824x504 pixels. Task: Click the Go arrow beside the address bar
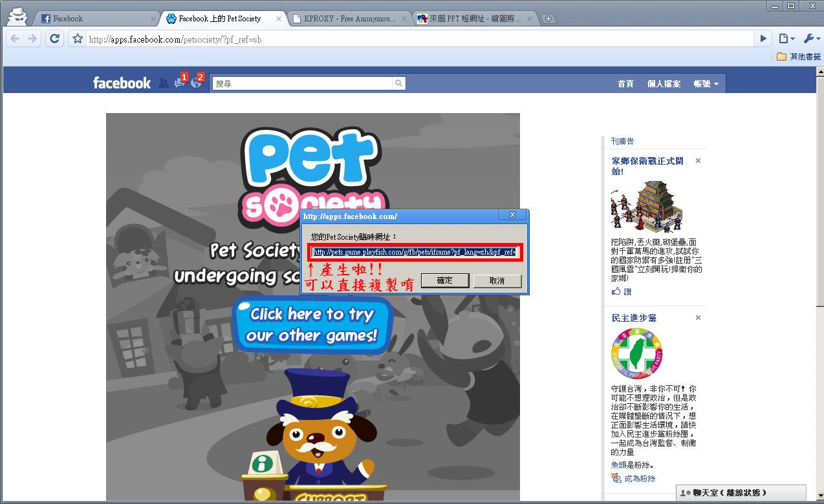coord(763,39)
